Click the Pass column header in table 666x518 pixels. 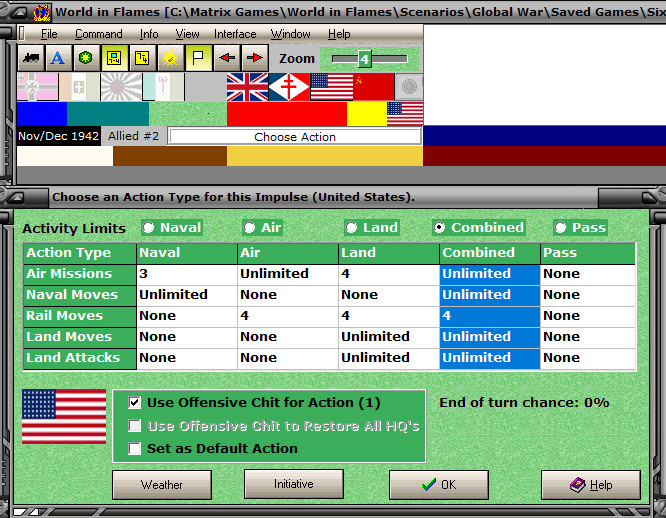coord(588,253)
